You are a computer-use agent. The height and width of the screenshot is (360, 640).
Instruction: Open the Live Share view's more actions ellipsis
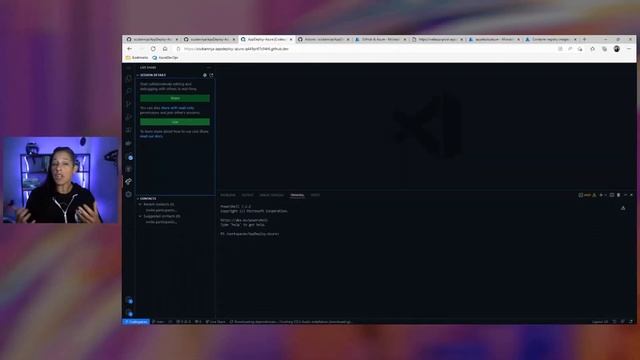click(x=209, y=67)
